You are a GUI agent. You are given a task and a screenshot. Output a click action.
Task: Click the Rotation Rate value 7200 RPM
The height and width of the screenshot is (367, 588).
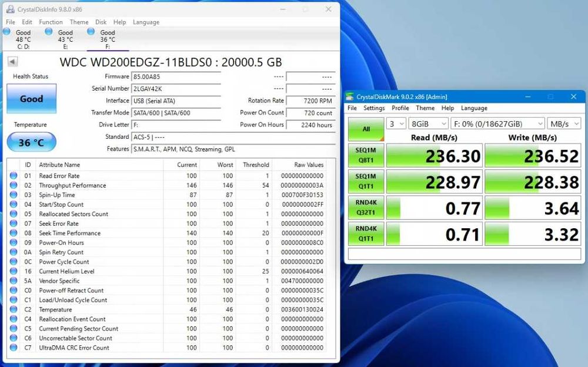(311, 101)
